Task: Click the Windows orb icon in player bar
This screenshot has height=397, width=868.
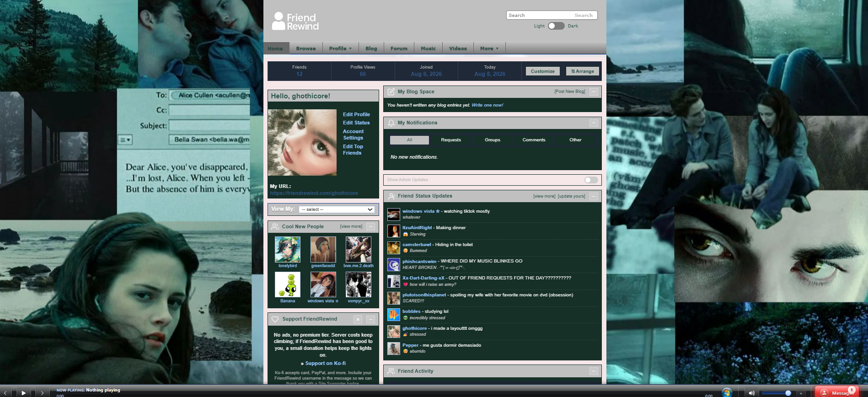Action: tap(727, 392)
